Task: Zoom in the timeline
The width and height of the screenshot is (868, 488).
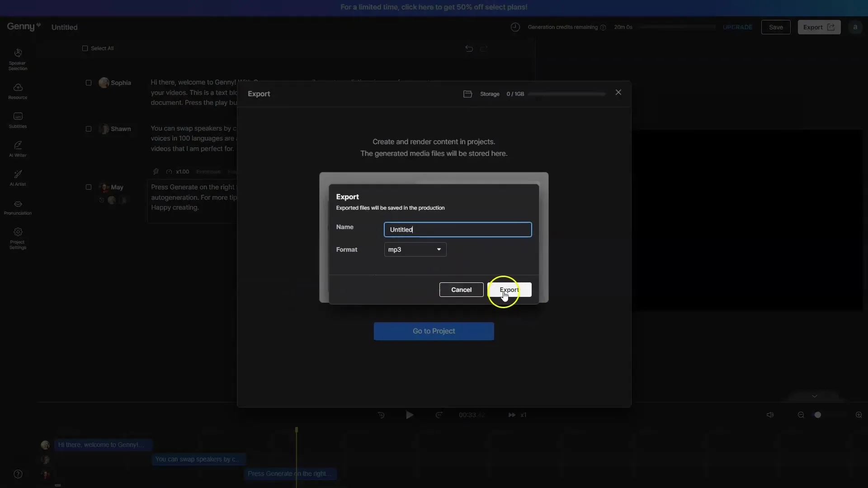Action: 859,415
